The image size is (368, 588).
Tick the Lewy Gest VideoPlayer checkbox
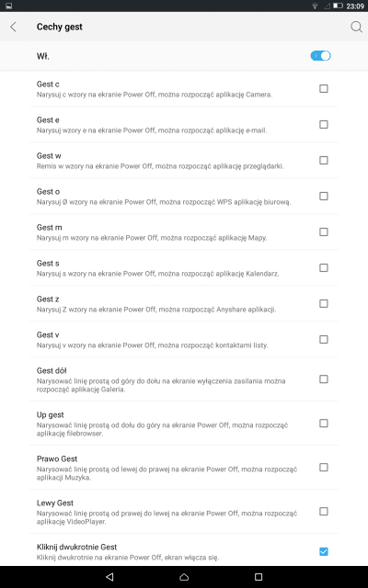(323, 511)
